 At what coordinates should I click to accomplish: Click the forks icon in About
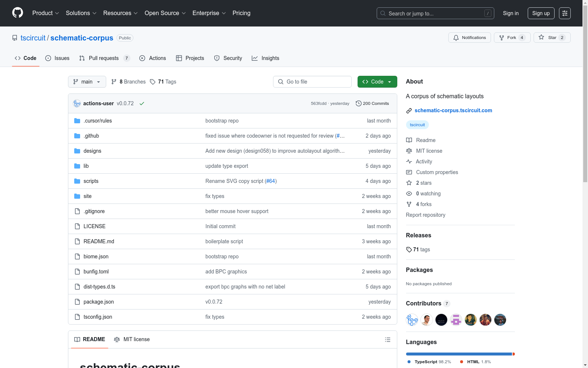pyautogui.click(x=409, y=204)
